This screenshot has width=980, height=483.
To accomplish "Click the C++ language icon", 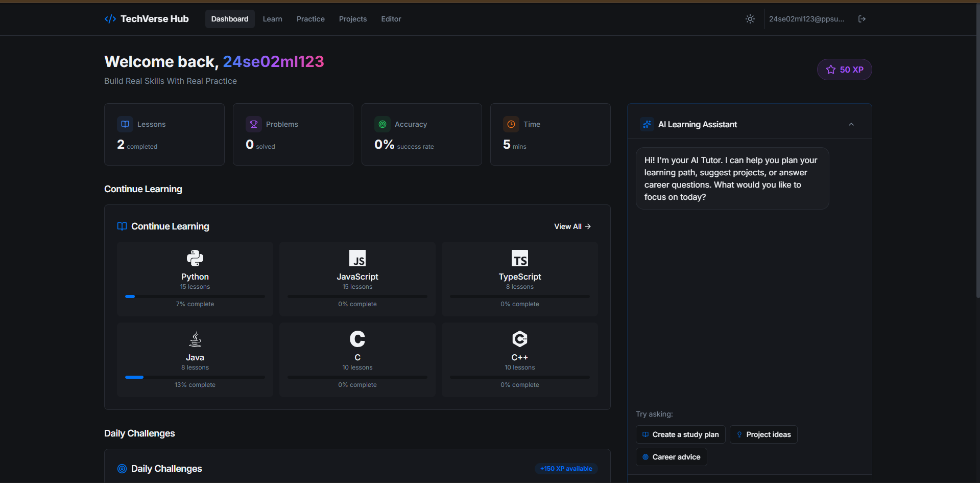I will pyautogui.click(x=519, y=338).
